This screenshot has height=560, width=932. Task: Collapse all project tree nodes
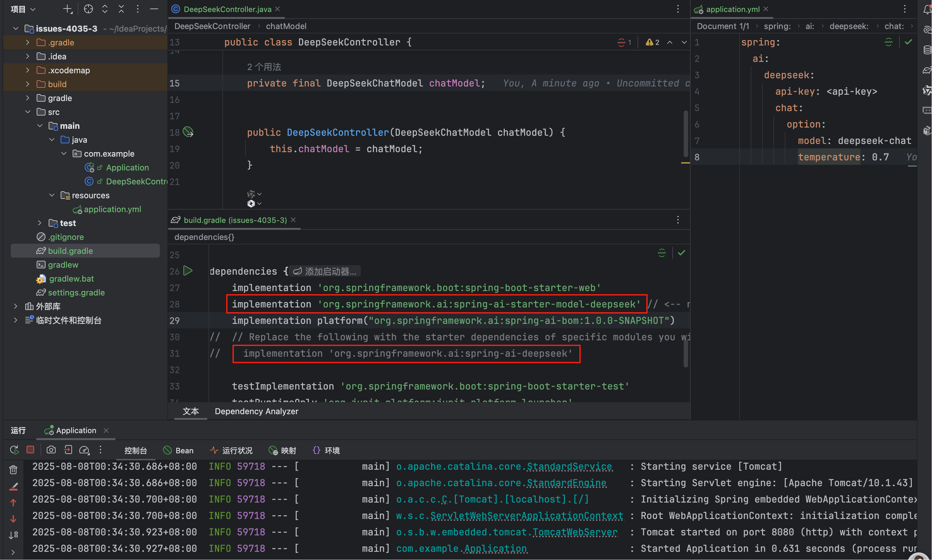pos(121,9)
